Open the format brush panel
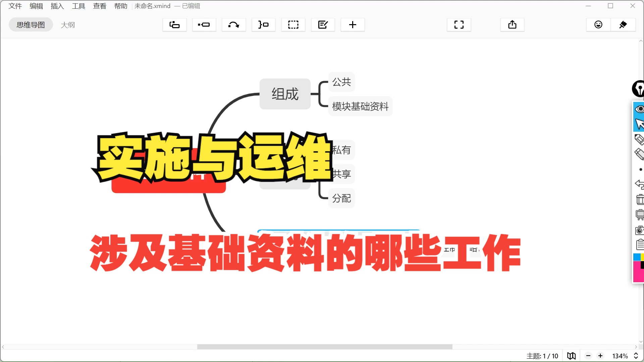This screenshot has width=644, height=362. click(623, 25)
